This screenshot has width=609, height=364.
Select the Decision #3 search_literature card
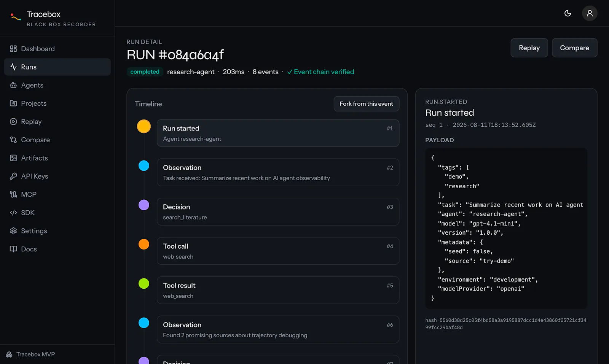pos(278,211)
